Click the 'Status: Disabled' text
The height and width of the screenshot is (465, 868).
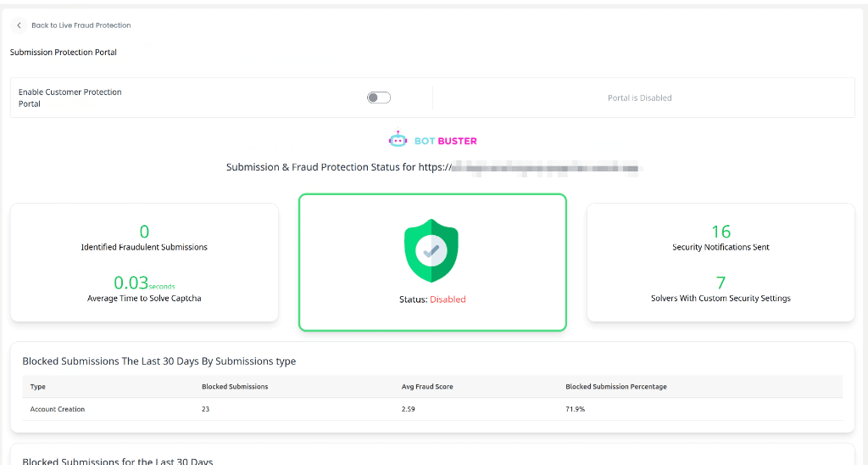[x=432, y=300]
